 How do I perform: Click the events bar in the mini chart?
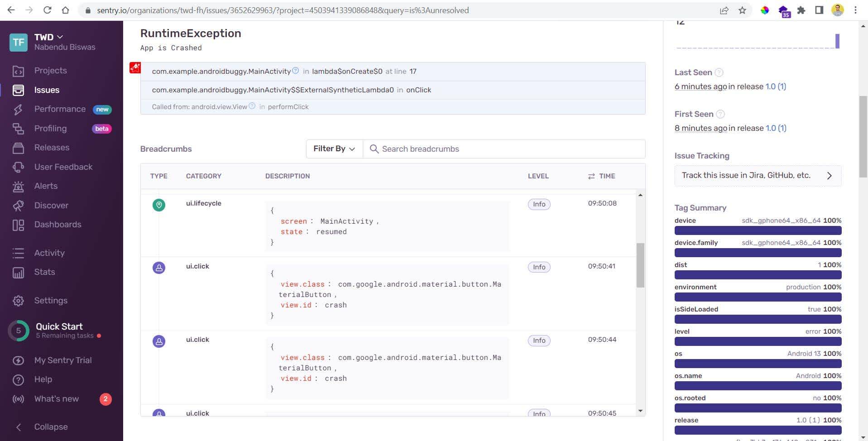coord(837,41)
